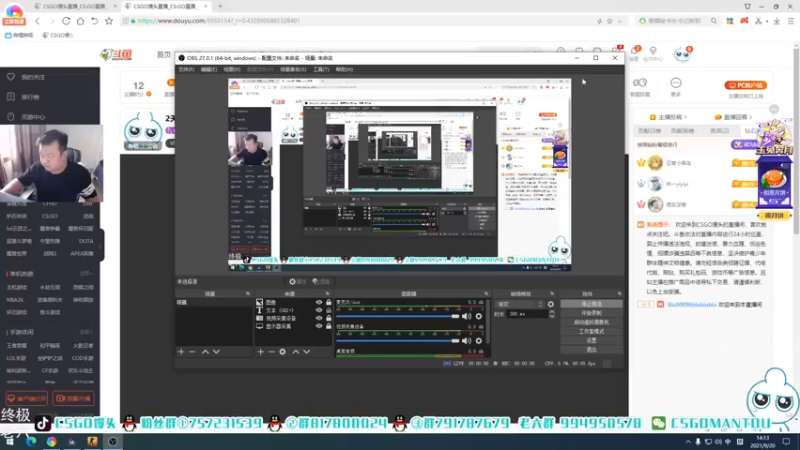The width and height of the screenshot is (800, 450).
Task: Adjust first mixer channel volume slider
Action: click(x=398, y=316)
